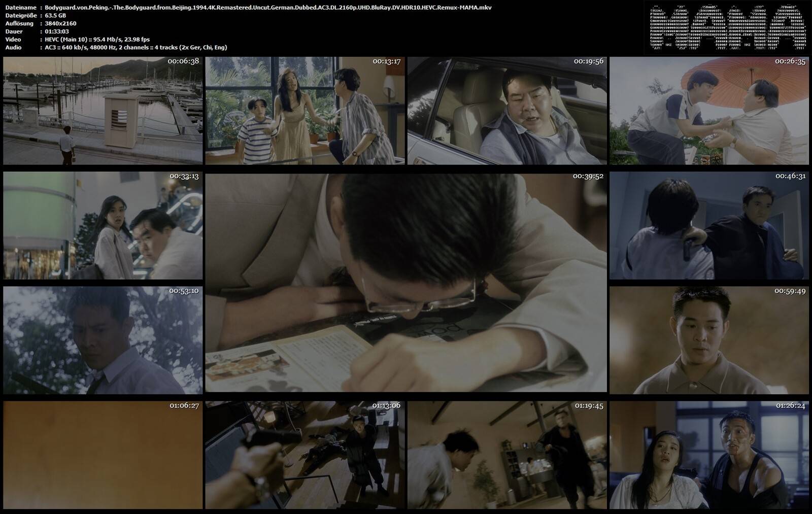Select the thumbnail at 00:19:56
The image size is (812, 514).
[507, 111]
